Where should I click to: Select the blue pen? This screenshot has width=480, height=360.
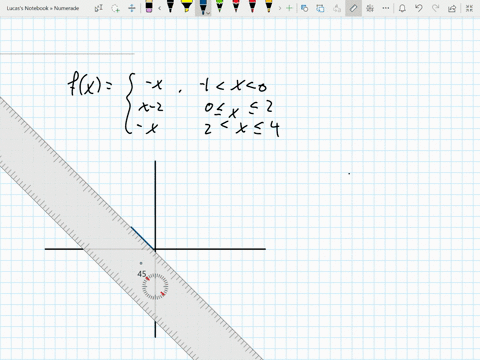point(202,7)
